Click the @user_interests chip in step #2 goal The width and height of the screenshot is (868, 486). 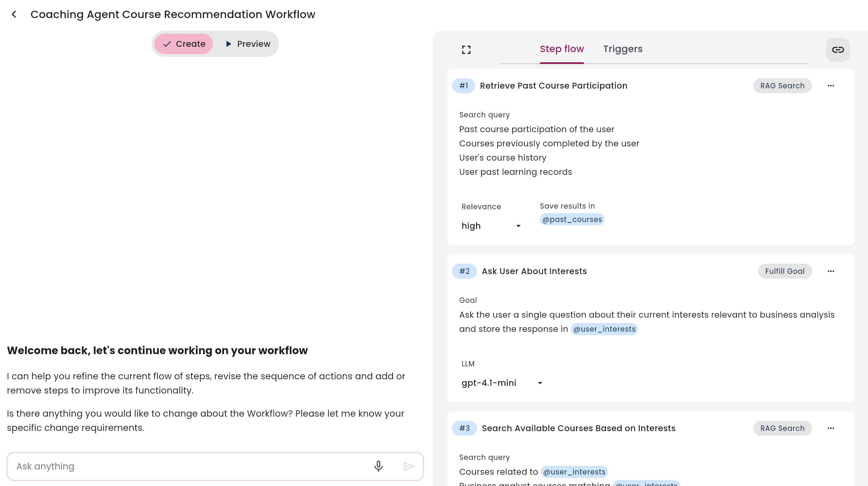tap(604, 329)
